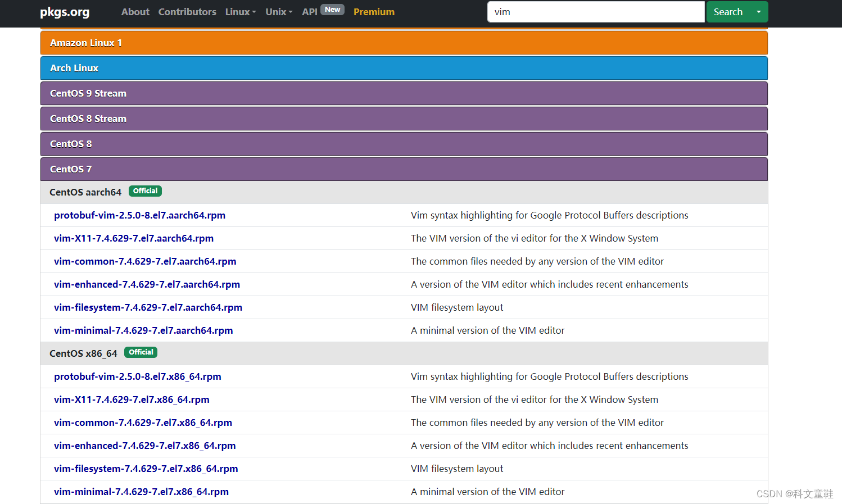Open the API page
842x504 pixels.
pos(310,12)
